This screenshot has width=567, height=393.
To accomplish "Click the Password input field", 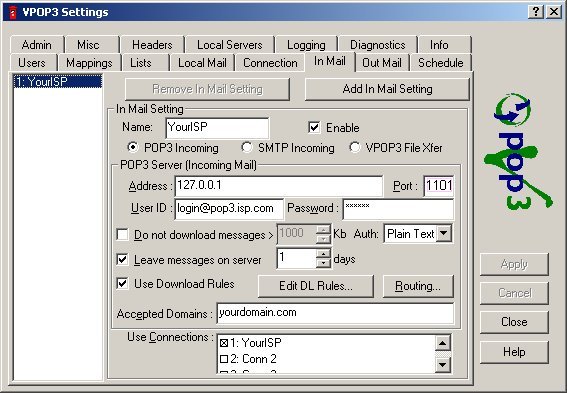I will (398, 209).
